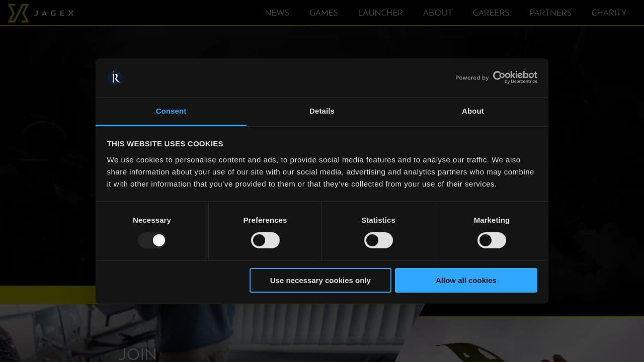
Task: Click Use necessary cookies only
Action: [320, 280]
